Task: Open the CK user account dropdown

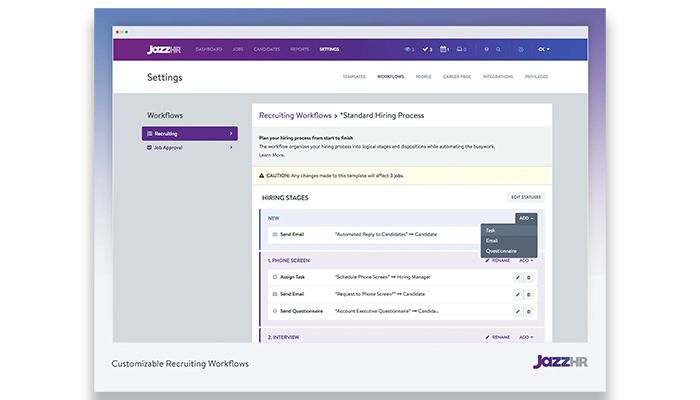Action: [x=543, y=48]
